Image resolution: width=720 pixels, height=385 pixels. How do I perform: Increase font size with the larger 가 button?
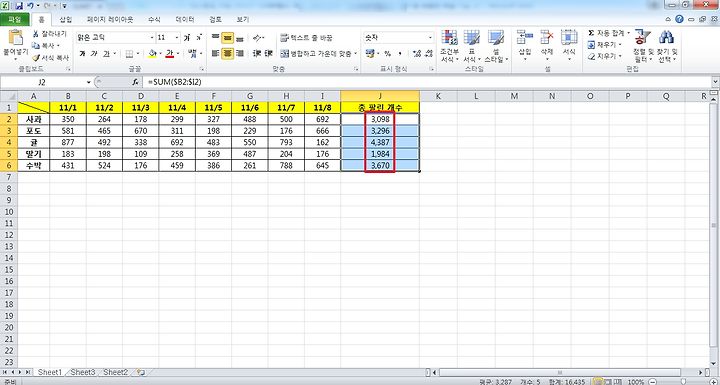tap(187, 38)
